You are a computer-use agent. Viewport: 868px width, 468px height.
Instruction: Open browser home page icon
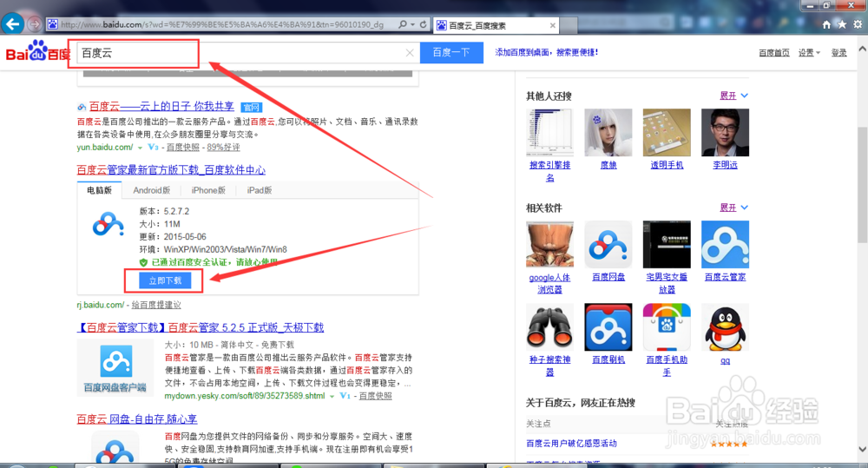point(826,24)
